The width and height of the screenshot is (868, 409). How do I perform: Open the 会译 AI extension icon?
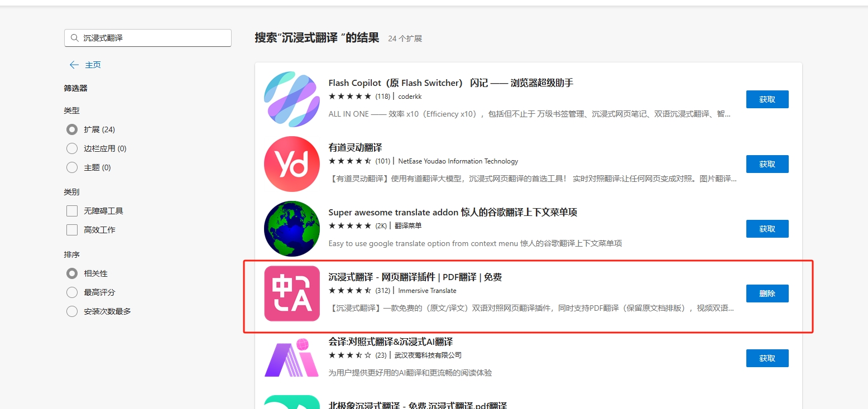click(x=292, y=357)
